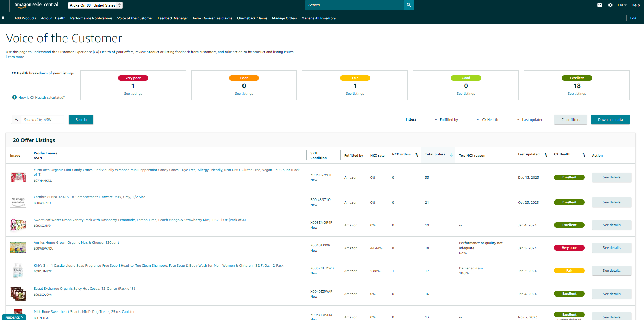644x320 pixels.
Task: Open Chargeback Claims menu item
Action: (x=252, y=18)
